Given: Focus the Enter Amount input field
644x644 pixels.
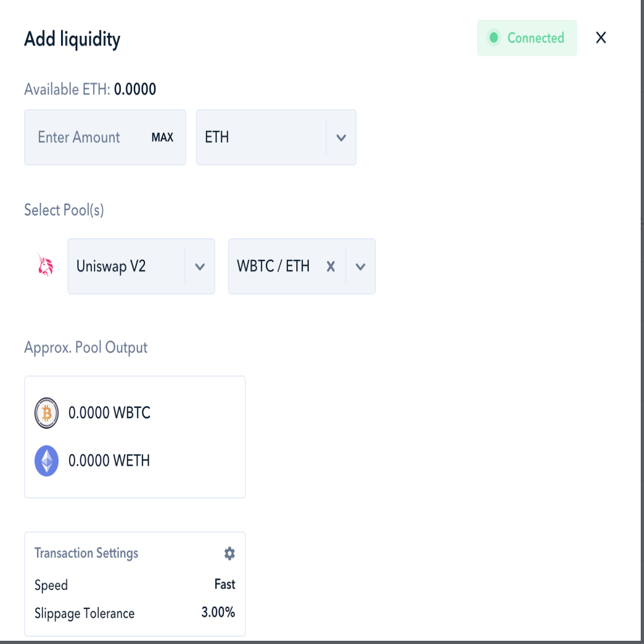Looking at the screenshot, I should click(105, 137).
